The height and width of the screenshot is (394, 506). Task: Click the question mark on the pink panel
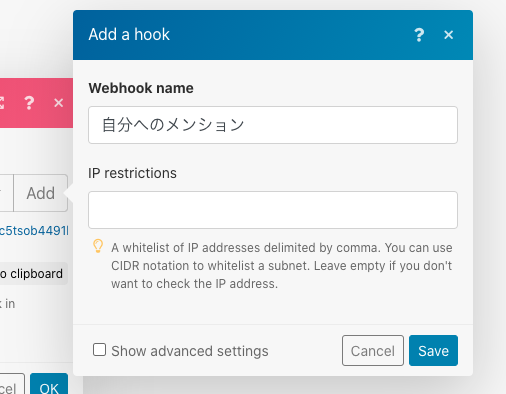(x=29, y=103)
